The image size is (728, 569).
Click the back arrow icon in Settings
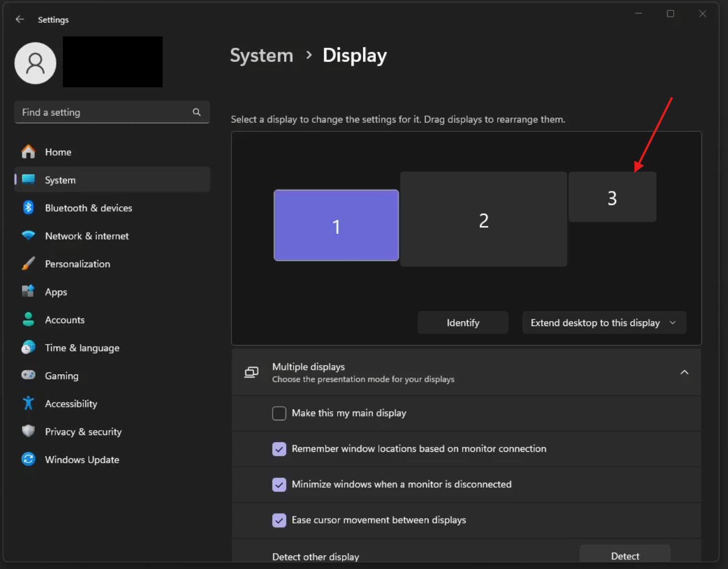click(x=20, y=20)
